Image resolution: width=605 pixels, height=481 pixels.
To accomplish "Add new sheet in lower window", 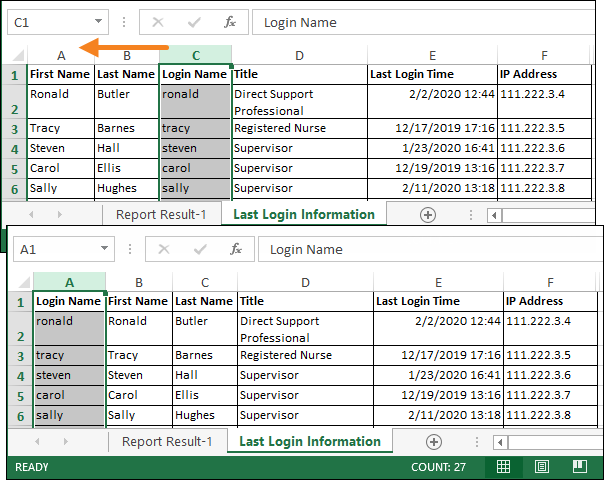I will (434, 442).
